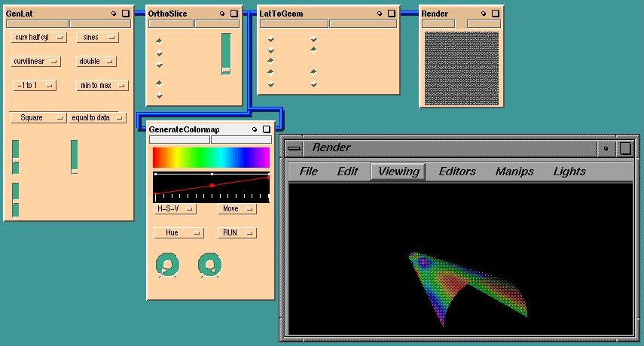Click the RUN option button

pyautogui.click(x=237, y=233)
